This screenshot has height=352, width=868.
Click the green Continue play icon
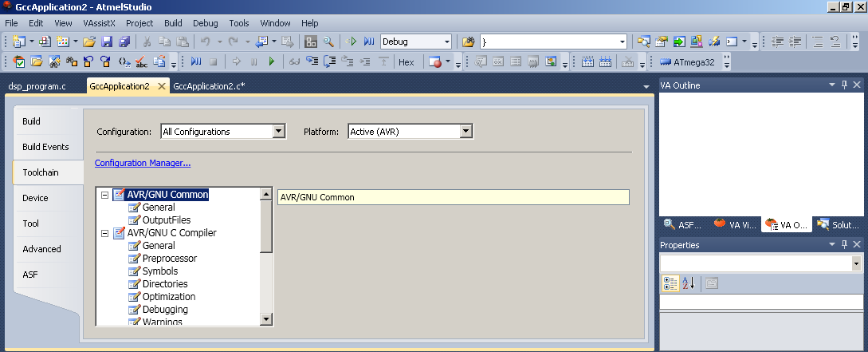(271, 61)
